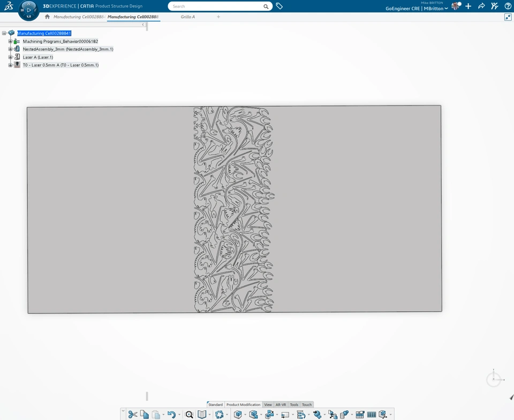Screen dimensions: 514x420
Task: Click the Update circular arrows icon
Action: click(x=220, y=415)
